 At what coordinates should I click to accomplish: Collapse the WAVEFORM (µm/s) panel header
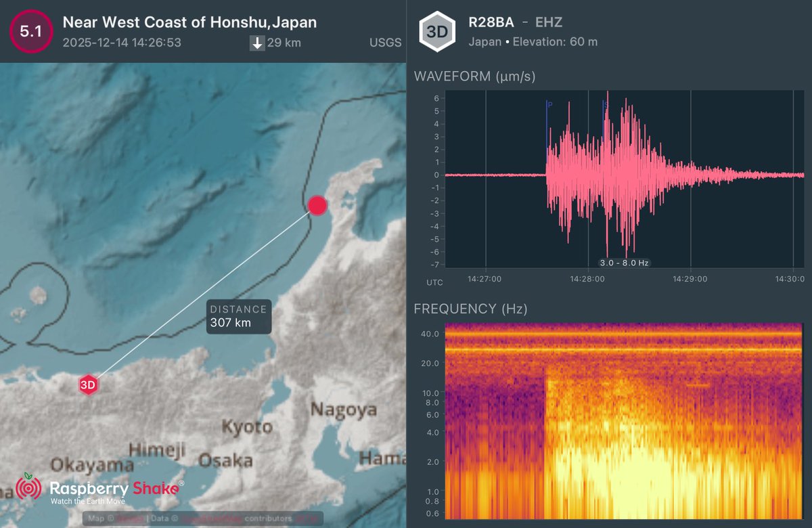coord(476,76)
